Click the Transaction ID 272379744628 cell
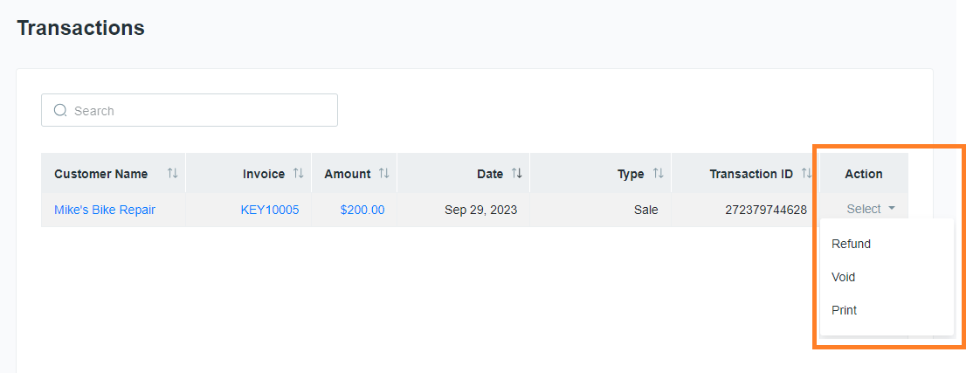 click(766, 210)
